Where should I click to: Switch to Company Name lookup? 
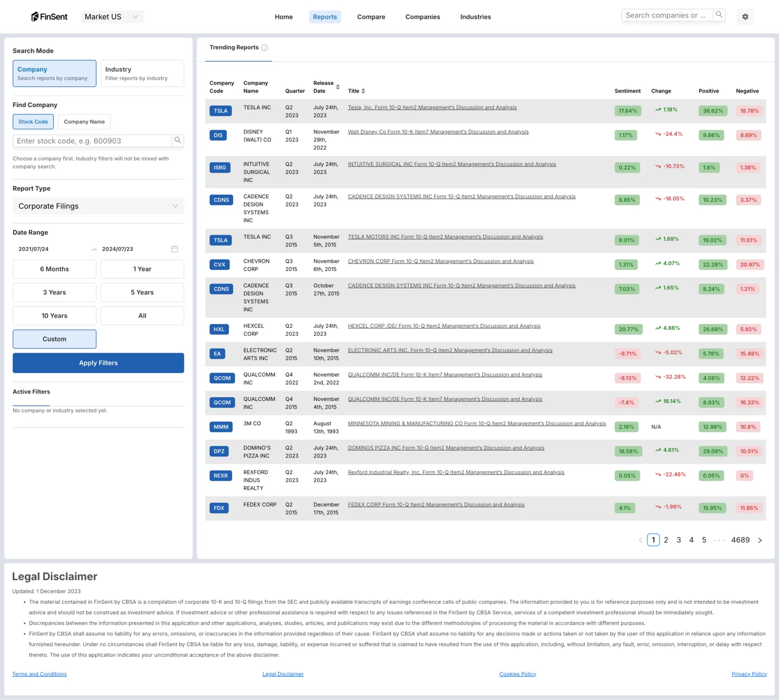click(84, 122)
